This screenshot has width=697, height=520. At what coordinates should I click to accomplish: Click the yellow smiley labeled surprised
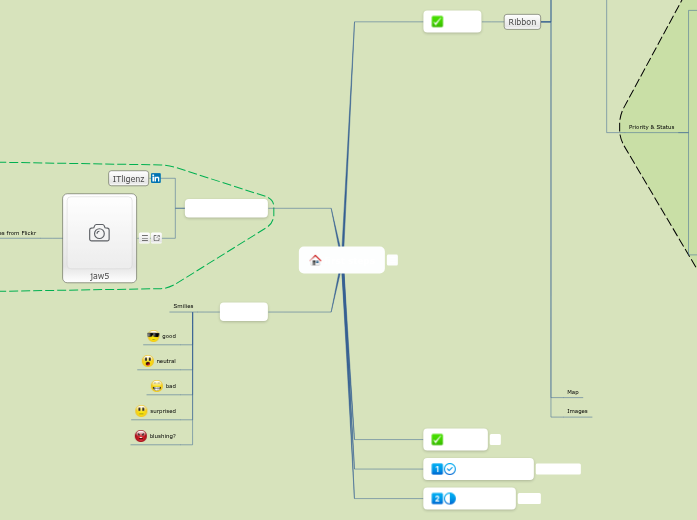click(141, 411)
